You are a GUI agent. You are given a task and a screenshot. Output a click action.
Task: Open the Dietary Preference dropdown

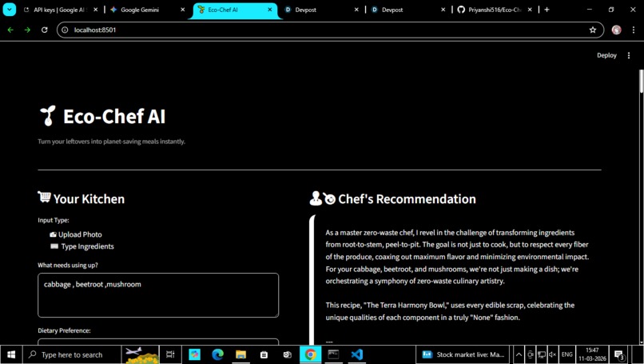[158, 342]
